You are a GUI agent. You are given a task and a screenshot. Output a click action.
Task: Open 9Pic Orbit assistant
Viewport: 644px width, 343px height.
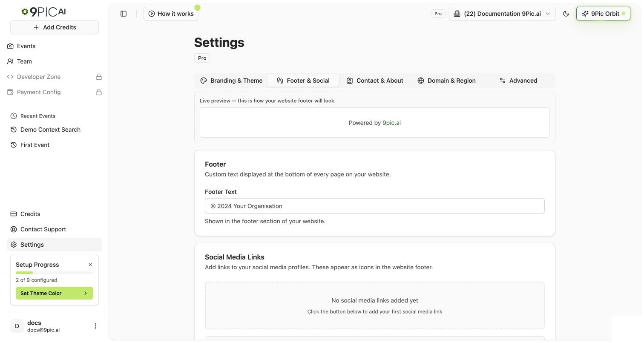click(603, 14)
